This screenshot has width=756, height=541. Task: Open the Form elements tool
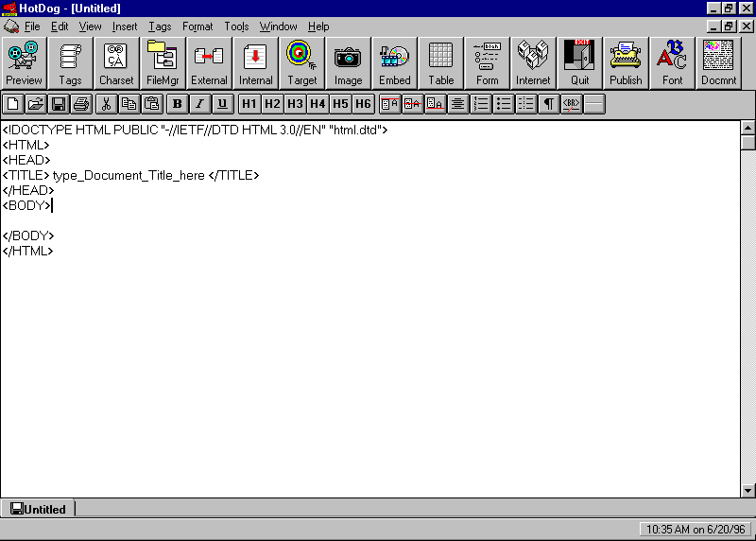(487, 63)
